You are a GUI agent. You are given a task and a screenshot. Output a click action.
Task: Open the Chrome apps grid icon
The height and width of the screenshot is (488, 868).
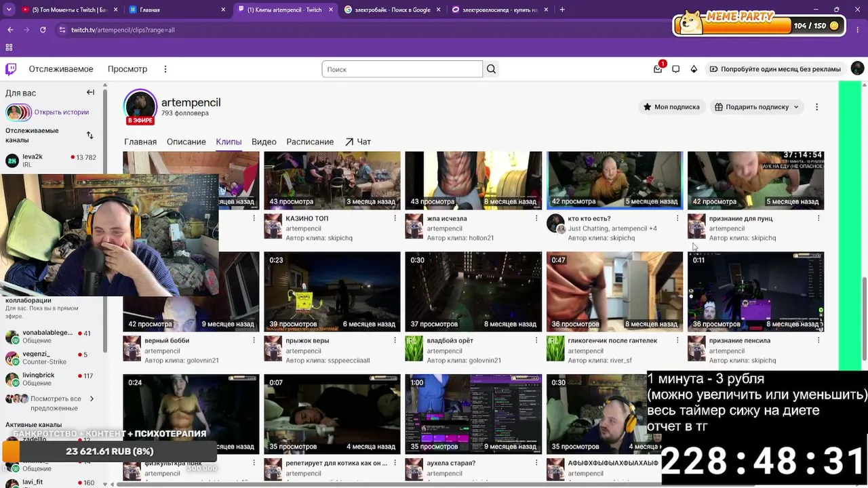(9, 47)
